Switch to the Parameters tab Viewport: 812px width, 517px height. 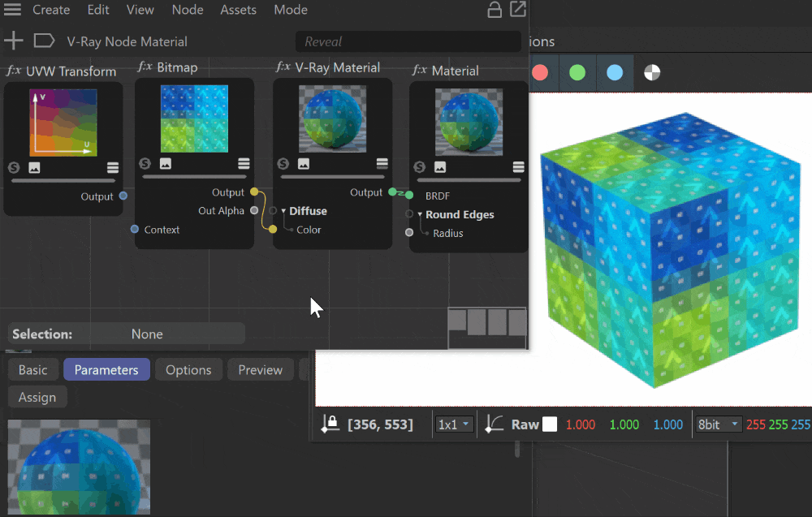(106, 369)
